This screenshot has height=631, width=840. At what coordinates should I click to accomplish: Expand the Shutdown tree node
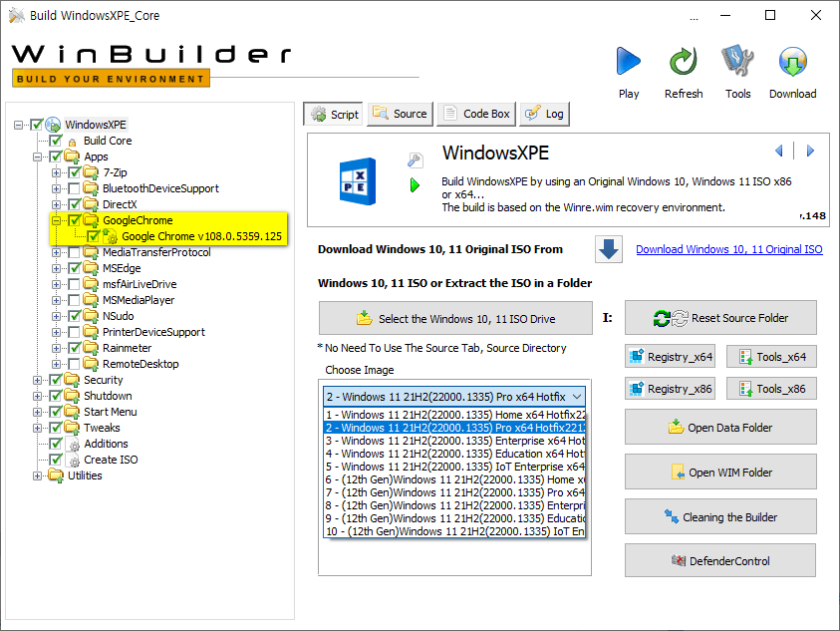tap(37, 396)
